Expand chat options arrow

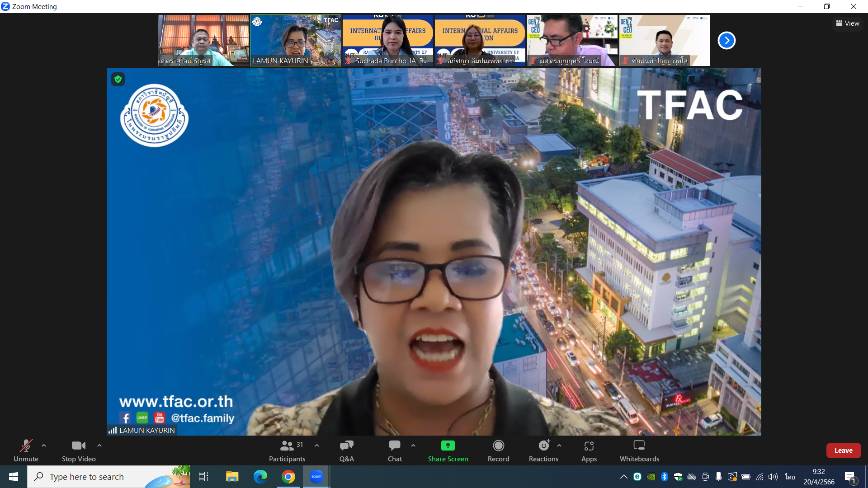click(413, 446)
